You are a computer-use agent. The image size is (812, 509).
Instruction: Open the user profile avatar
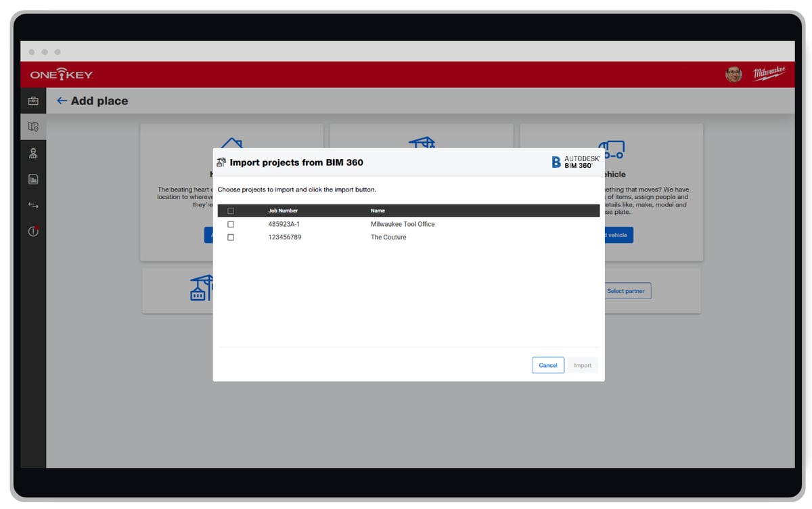[734, 73]
